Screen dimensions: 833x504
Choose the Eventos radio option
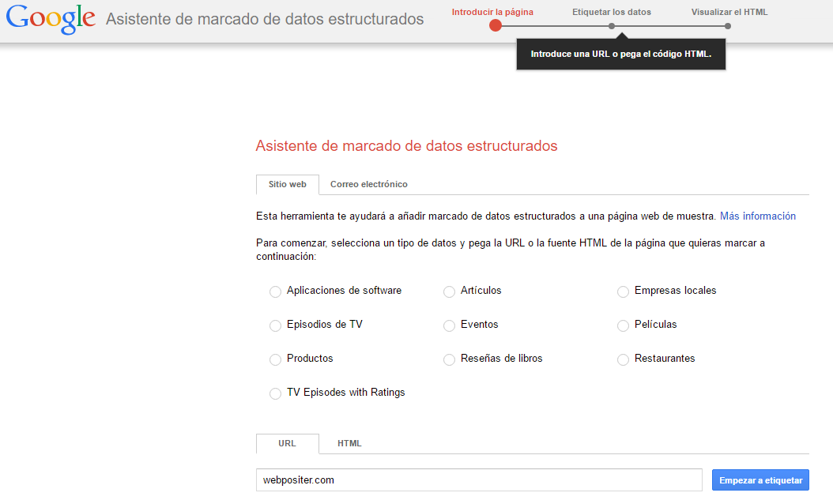click(x=449, y=325)
